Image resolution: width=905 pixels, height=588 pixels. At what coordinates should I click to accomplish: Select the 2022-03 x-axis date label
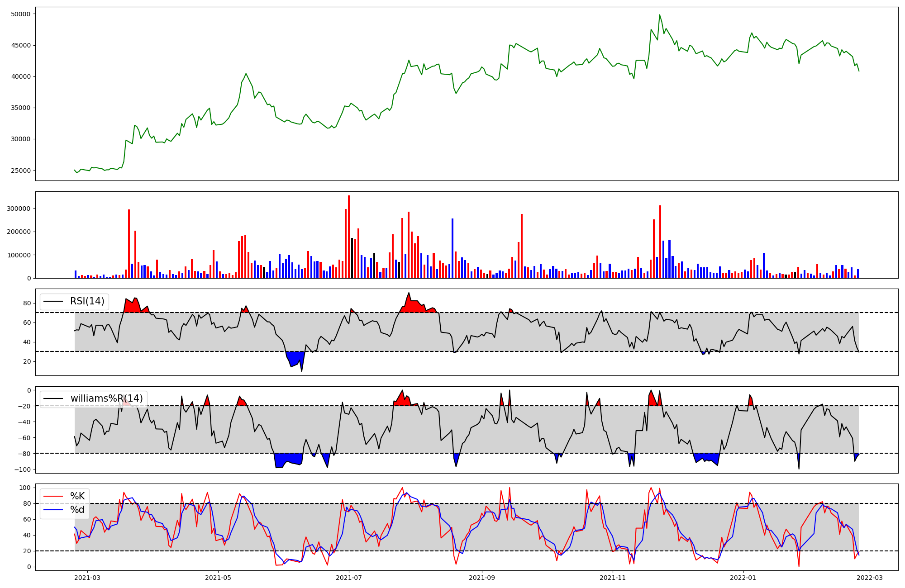(x=869, y=578)
